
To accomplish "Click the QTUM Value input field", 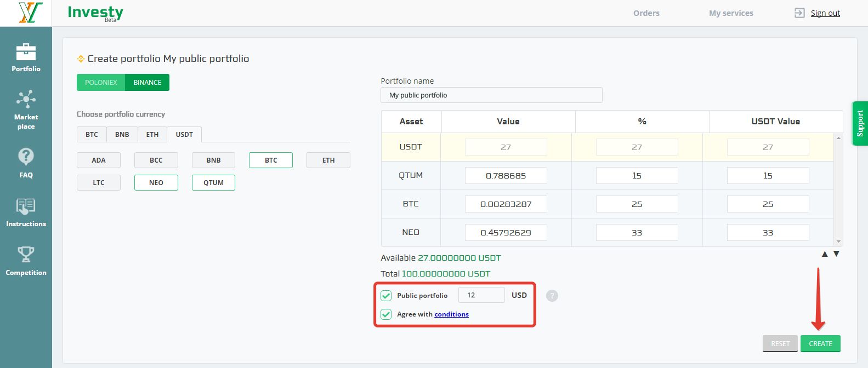I will (506, 176).
